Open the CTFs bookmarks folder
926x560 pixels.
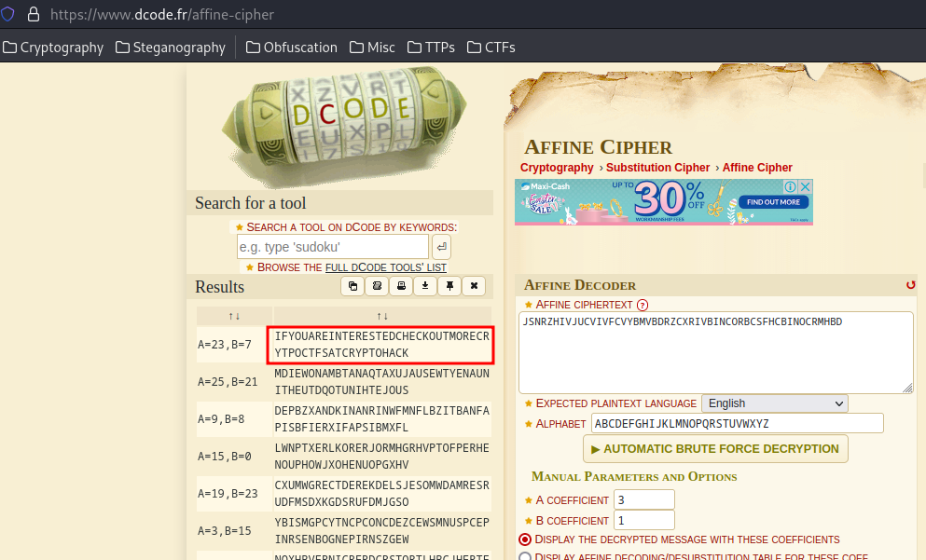[491, 48]
